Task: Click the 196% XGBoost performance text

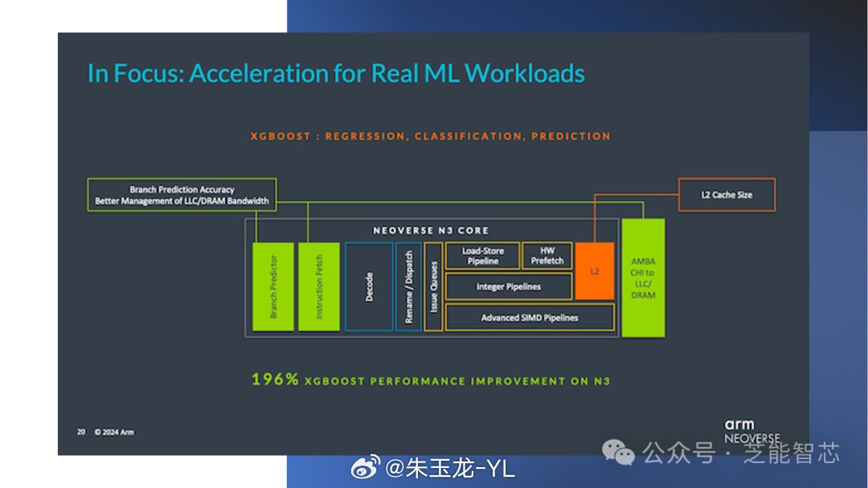Action: click(431, 380)
